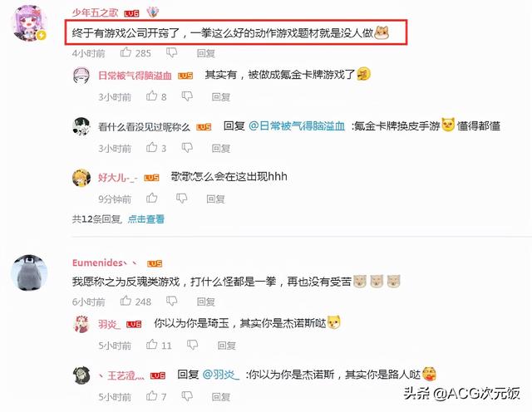
Task: Like Eumenides' comment with 248 likes
Action: tap(126, 301)
